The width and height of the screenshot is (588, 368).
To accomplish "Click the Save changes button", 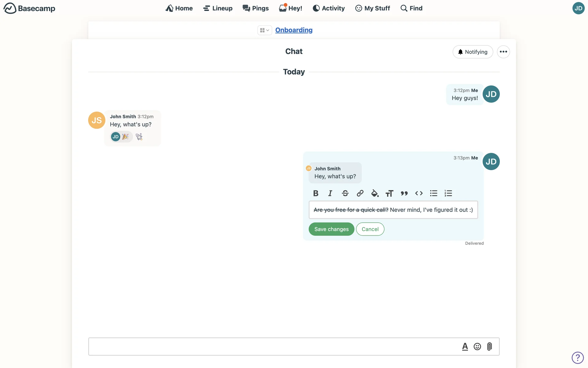I will pos(331,229).
